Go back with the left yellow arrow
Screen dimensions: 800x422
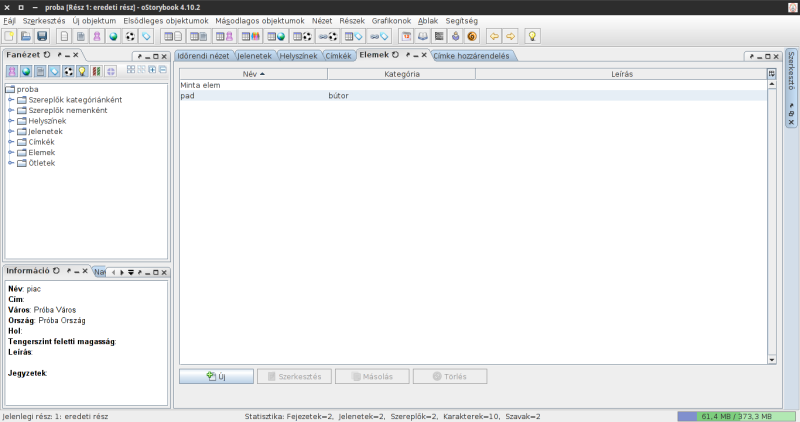click(494, 36)
